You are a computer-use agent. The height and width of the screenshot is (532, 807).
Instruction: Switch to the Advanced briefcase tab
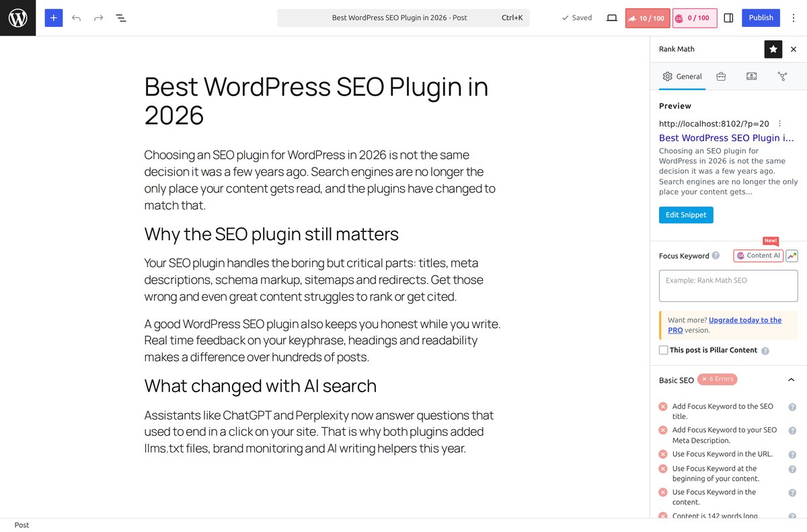pos(721,77)
